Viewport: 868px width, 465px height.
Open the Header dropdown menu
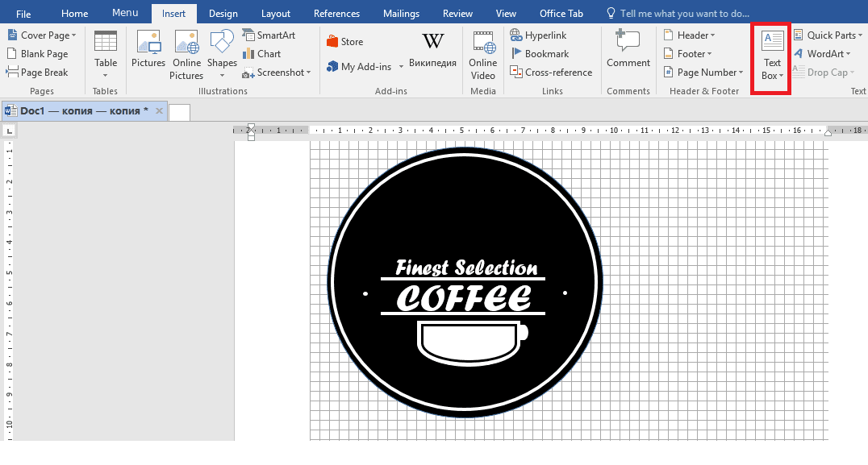click(691, 35)
